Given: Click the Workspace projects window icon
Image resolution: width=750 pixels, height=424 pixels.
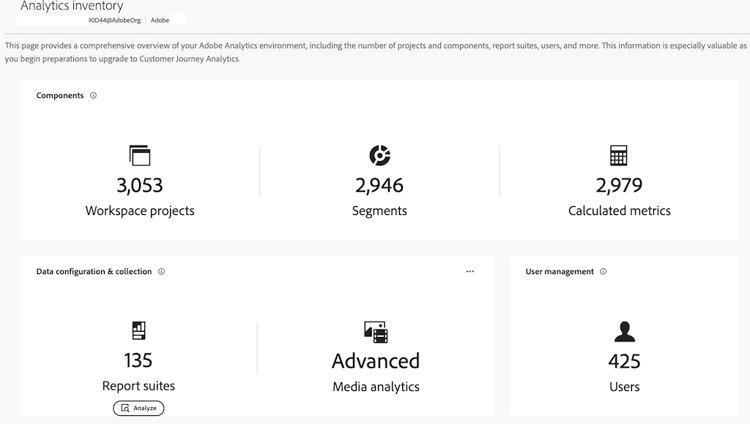Looking at the screenshot, I should (x=139, y=155).
